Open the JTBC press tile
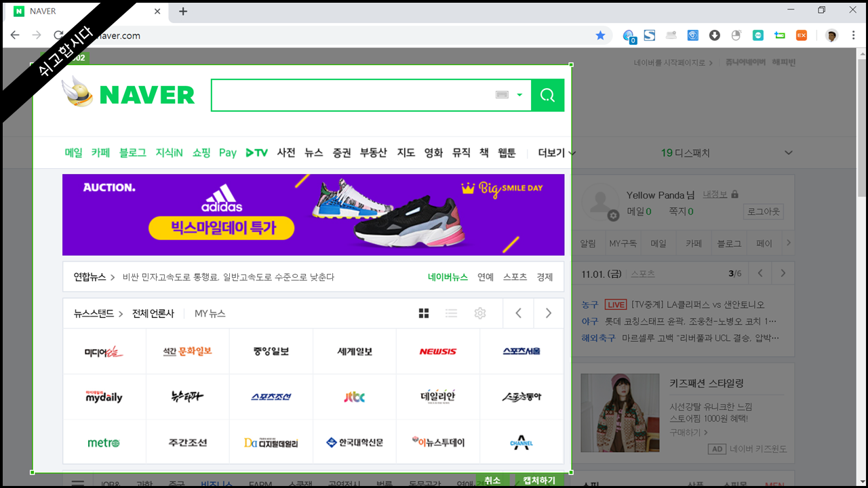This screenshot has height=488, width=868. click(355, 396)
